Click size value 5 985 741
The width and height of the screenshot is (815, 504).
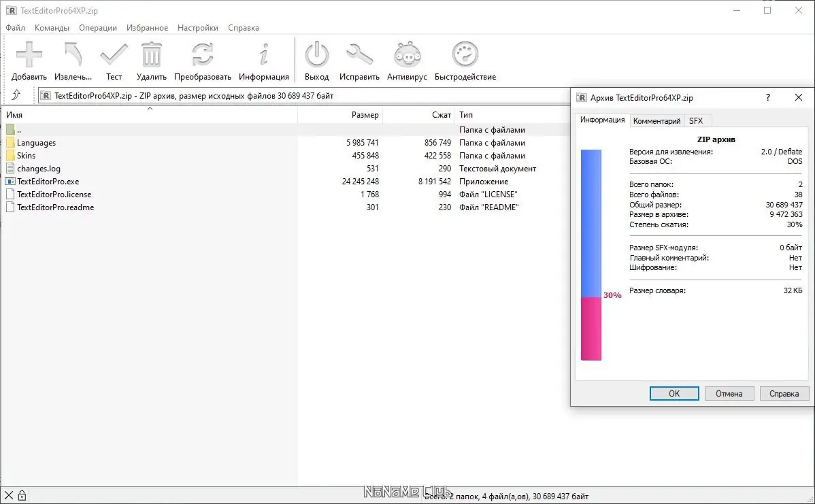(x=363, y=142)
